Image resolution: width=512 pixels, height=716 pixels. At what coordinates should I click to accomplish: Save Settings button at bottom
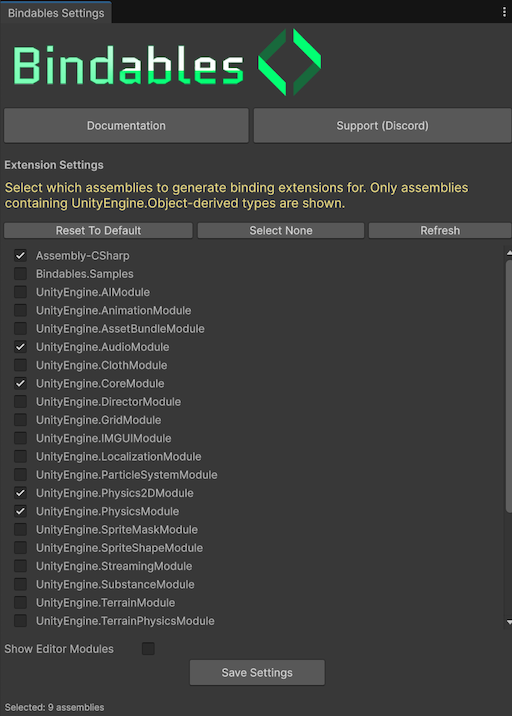(x=257, y=673)
